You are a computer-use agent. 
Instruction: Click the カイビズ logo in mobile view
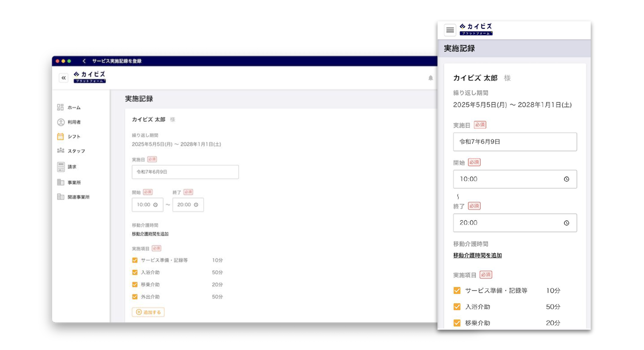pyautogui.click(x=476, y=29)
